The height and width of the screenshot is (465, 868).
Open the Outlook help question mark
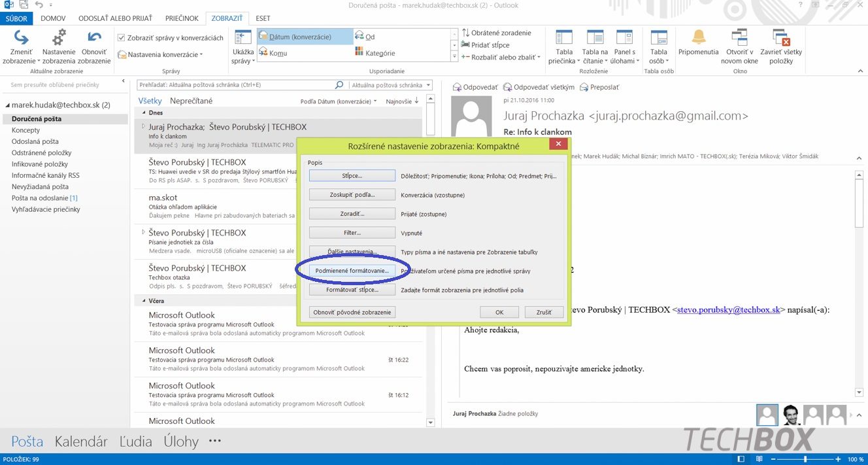pyautogui.click(x=801, y=5)
